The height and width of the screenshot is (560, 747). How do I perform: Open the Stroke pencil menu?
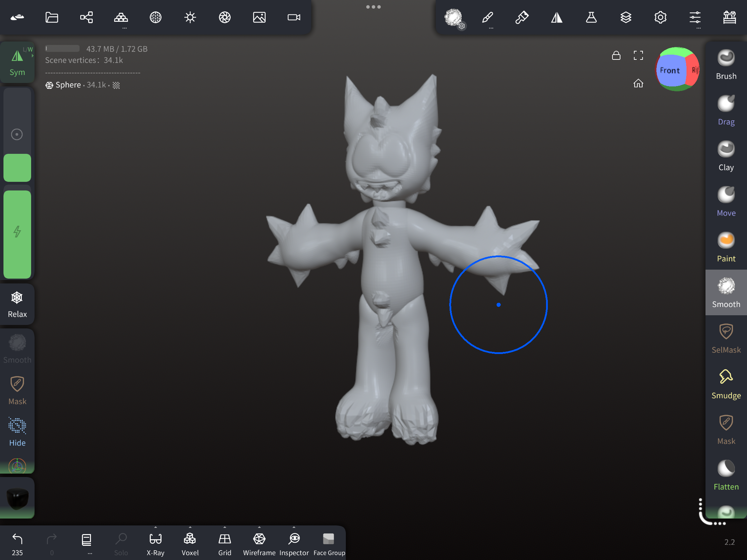[x=488, y=17]
